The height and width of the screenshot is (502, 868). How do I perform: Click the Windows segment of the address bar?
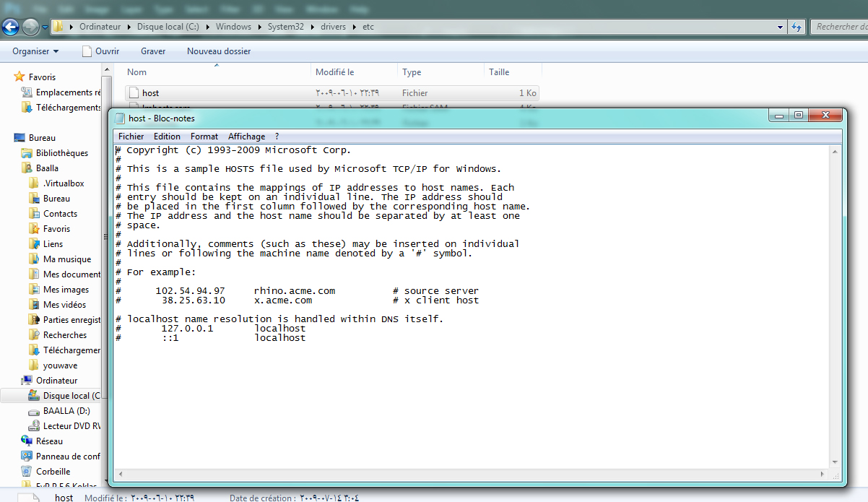click(233, 27)
